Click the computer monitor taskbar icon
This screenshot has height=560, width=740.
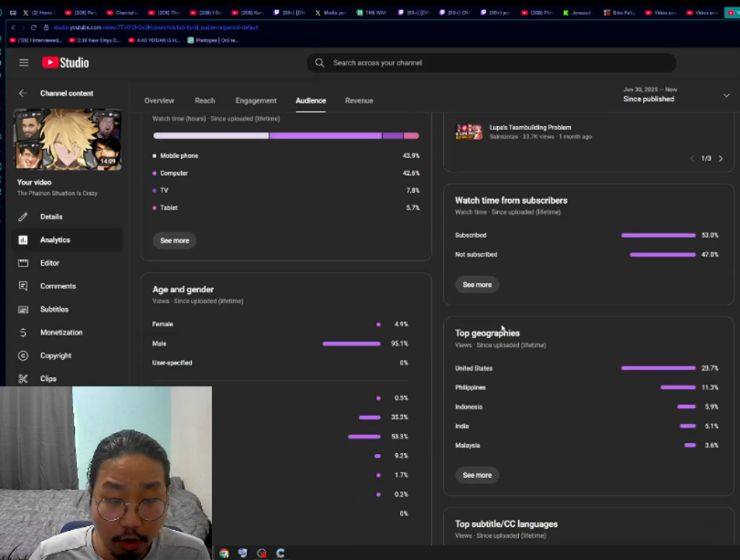coord(243,554)
